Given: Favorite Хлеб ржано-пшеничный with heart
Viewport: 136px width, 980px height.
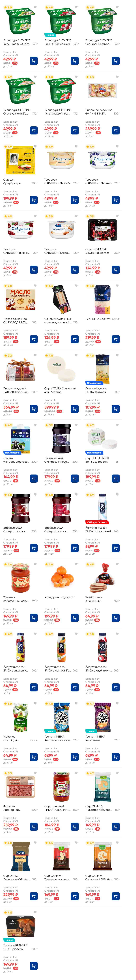Looking at the screenshot, I should tap(117, 564).
